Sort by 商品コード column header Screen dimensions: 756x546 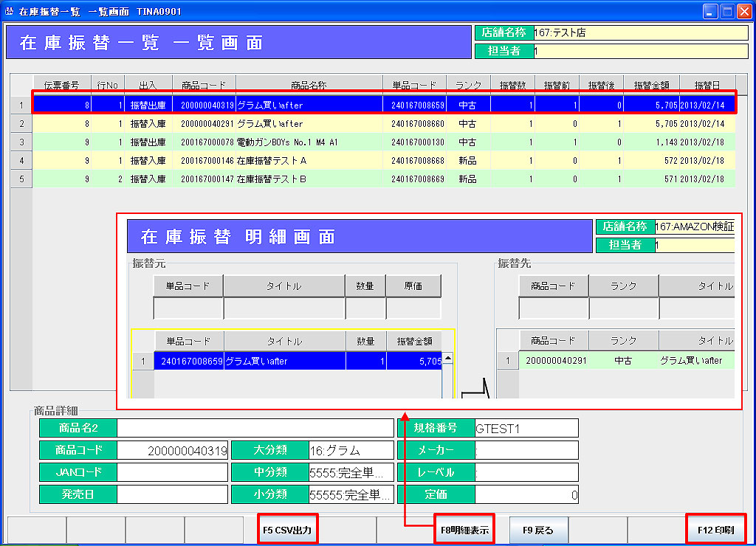pos(204,84)
